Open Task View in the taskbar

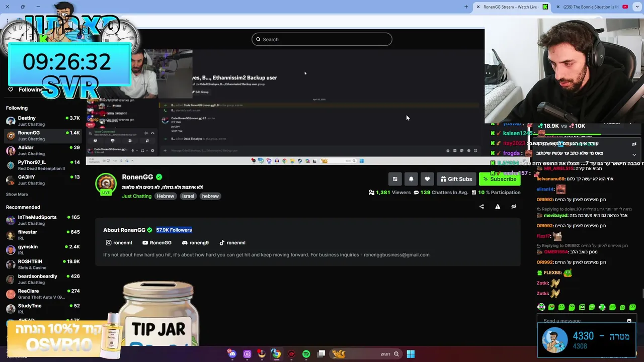[321, 354]
